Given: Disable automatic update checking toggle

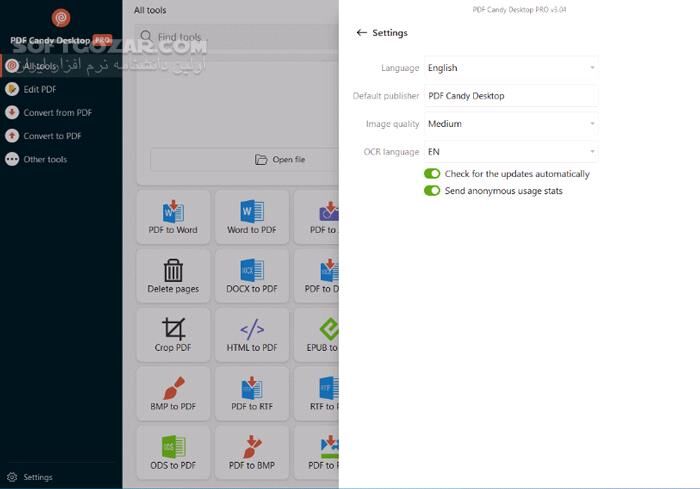Looking at the screenshot, I should [x=432, y=174].
